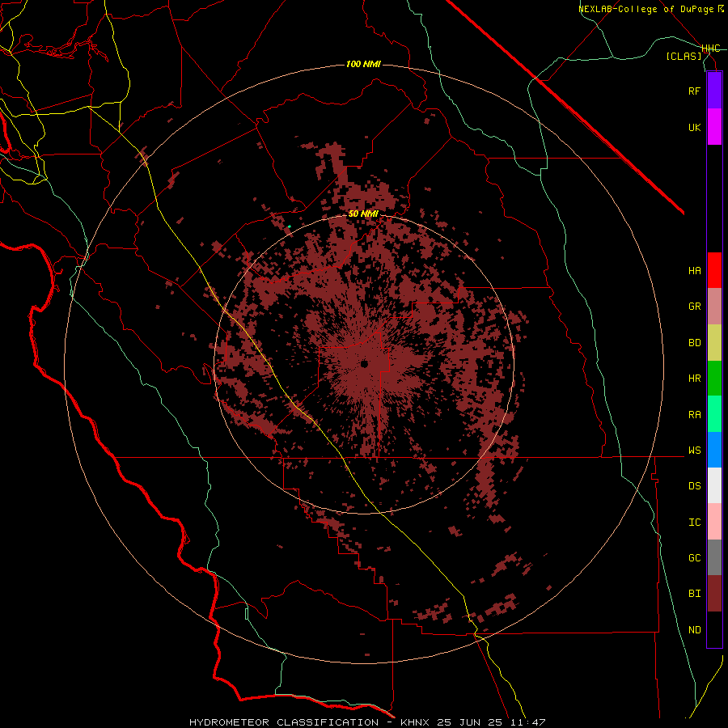Click the GR pink legend swatch
The width and height of the screenshot is (728, 728).
(714, 307)
